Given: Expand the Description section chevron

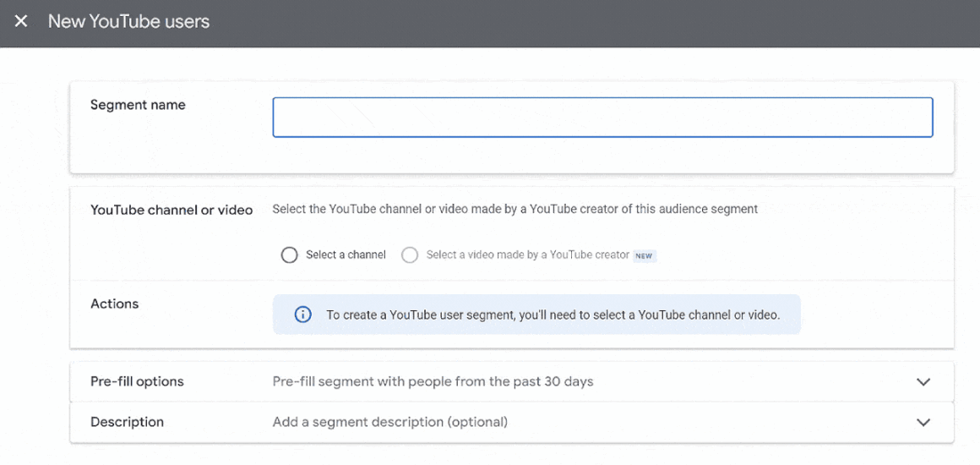Looking at the screenshot, I should pyautogui.click(x=923, y=423).
